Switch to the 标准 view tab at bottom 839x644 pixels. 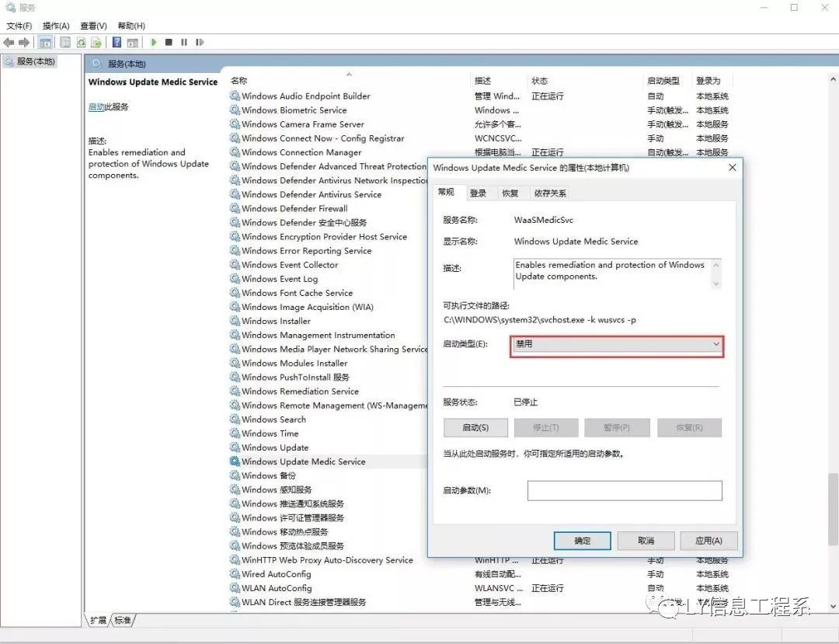[123, 620]
